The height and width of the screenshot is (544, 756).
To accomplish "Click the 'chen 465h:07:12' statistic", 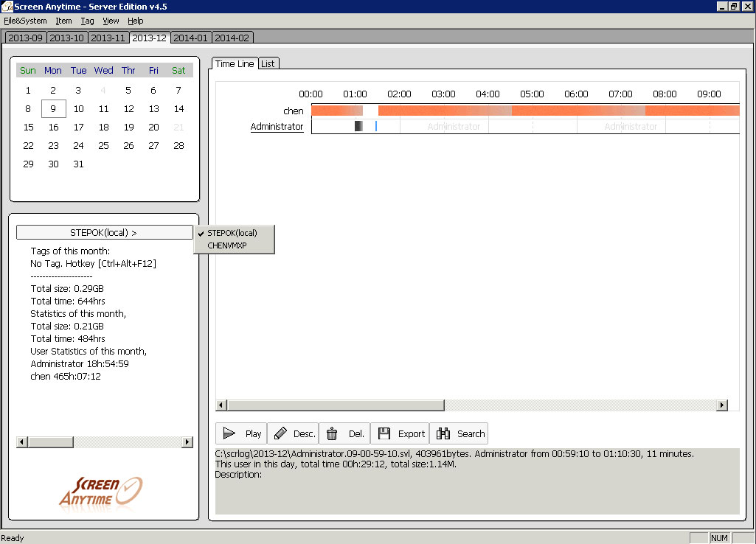I will click(x=66, y=377).
